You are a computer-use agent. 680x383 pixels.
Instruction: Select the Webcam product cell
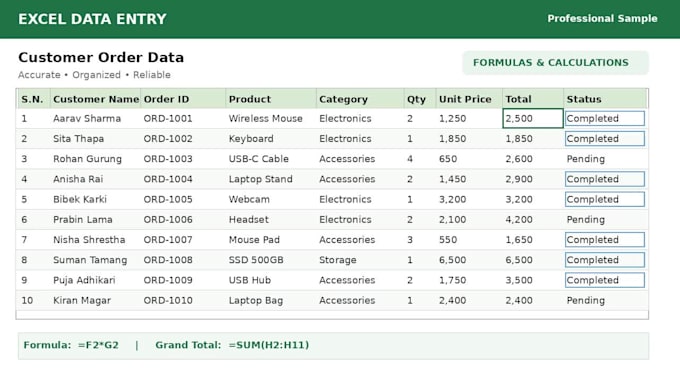(249, 200)
